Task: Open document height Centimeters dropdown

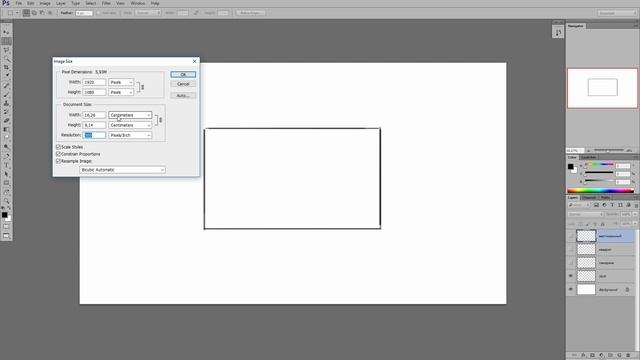Action: pyautogui.click(x=130, y=125)
